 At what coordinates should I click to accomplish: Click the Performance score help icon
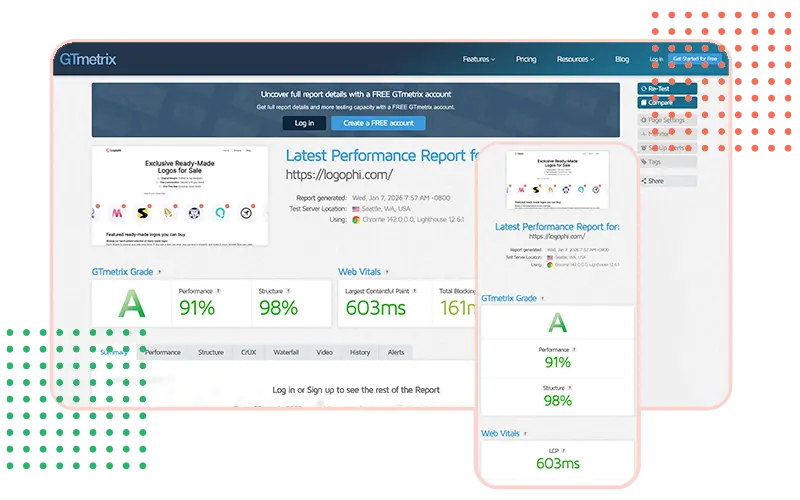pyautogui.click(x=218, y=291)
